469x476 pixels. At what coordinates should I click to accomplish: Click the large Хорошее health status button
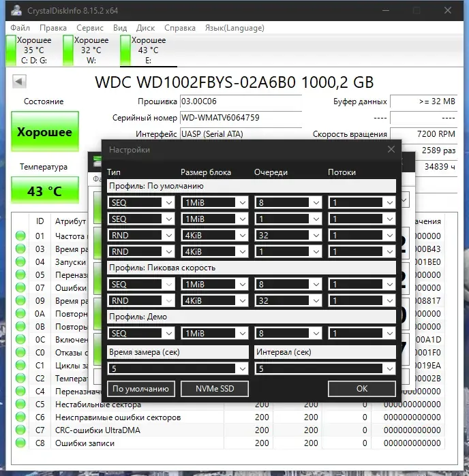click(x=45, y=131)
